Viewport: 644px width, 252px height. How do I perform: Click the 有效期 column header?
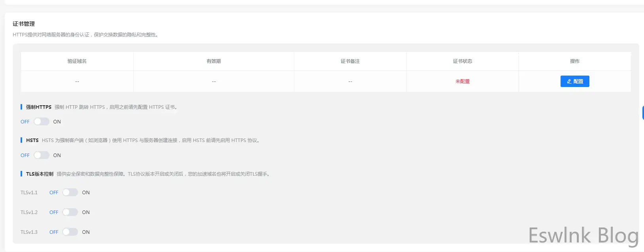(214, 61)
